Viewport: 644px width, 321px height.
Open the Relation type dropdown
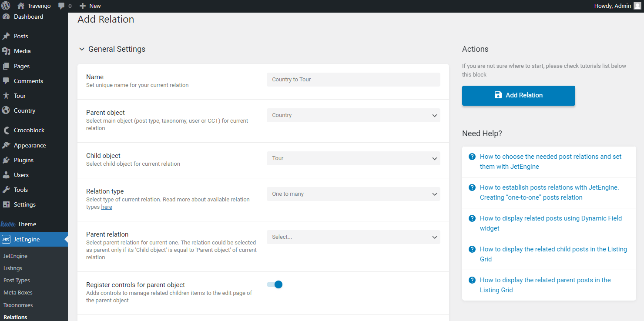[353, 194]
